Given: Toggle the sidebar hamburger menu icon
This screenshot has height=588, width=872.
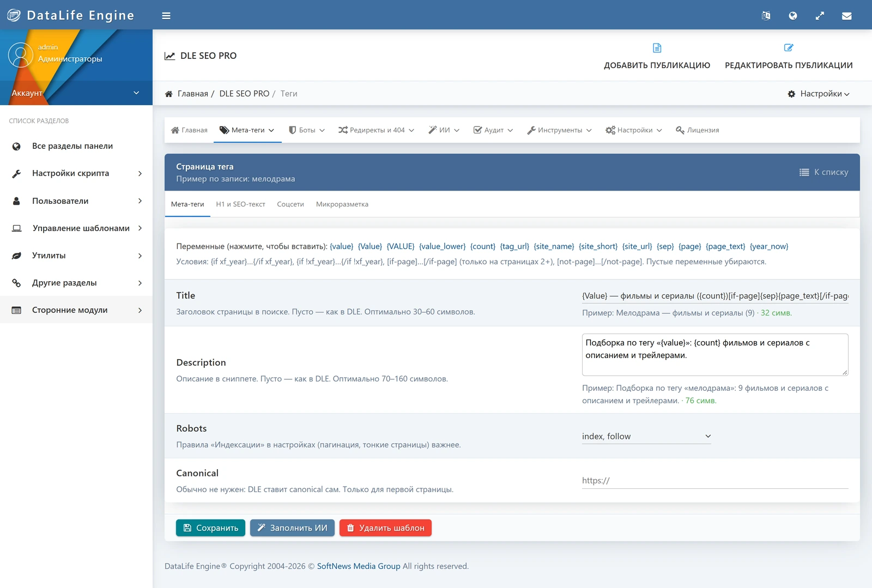Looking at the screenshot, I should pyautogui.click(x=166, y=16).
